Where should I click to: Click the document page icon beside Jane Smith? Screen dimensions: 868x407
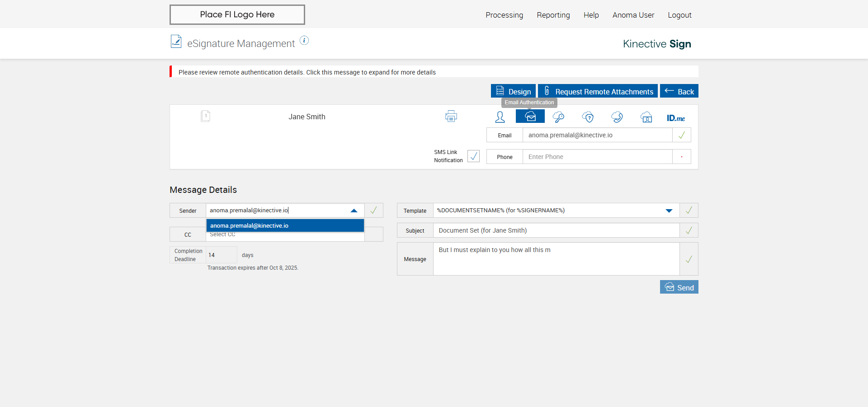[x=205, y=117]
